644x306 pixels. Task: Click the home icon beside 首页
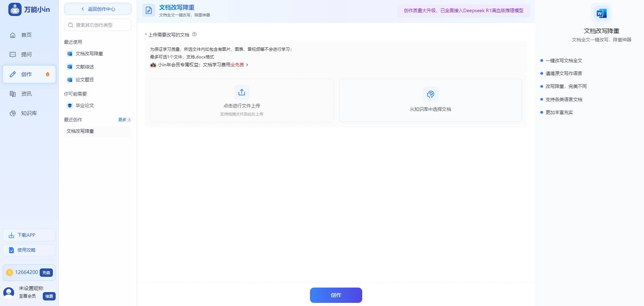tap(13, 35)
